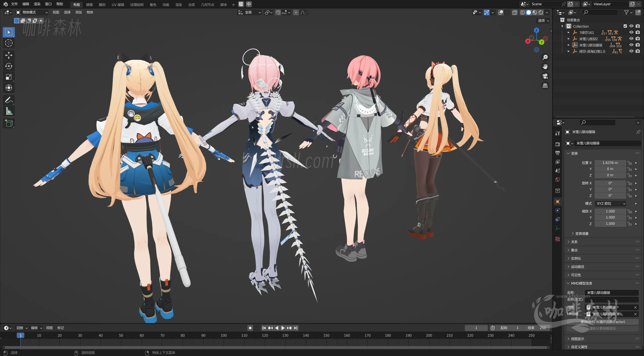Screen dimensions: 644x356
Task: Click the viewport zoom magnifier icon
Action: 545,57
